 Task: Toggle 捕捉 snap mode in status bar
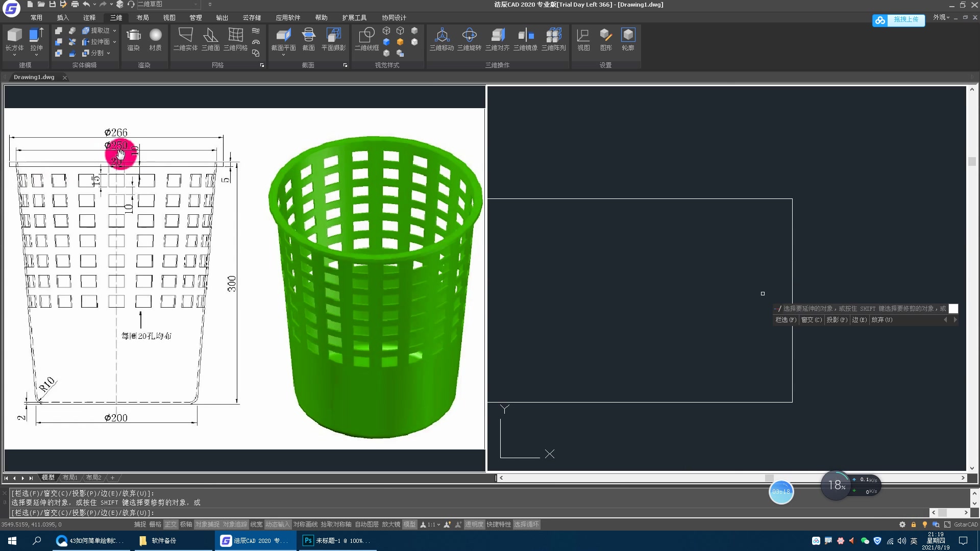coord(140,524)
